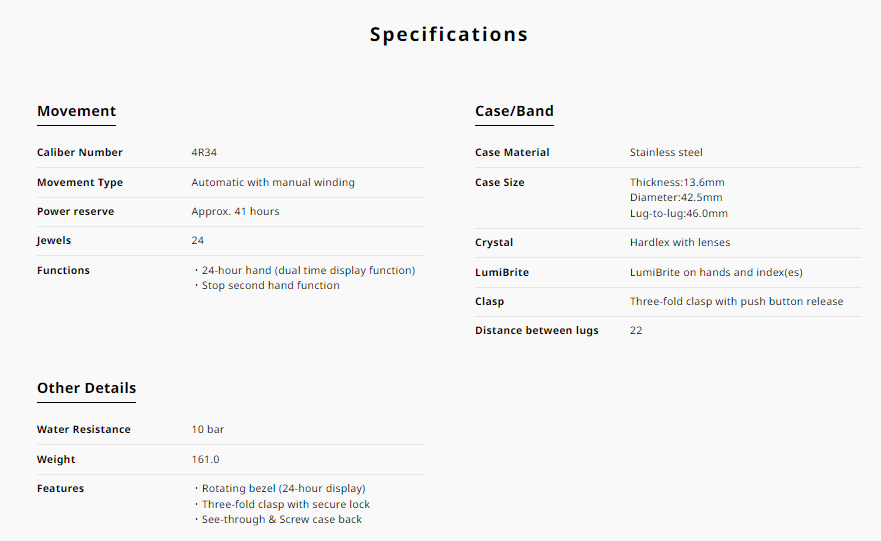This screenshot has height=541, width=881.
Task: Select the 4R34 caliber value
Action: pos(205,153)
